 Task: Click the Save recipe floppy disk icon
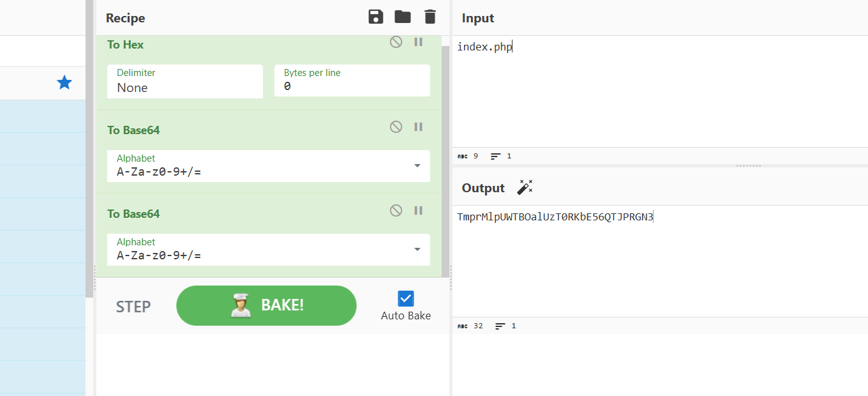pos(376,17)
